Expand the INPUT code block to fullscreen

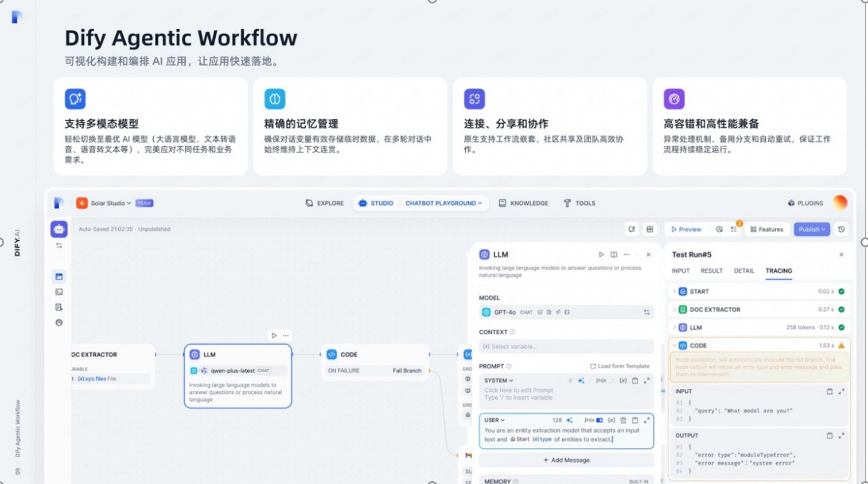pos(841,392)
